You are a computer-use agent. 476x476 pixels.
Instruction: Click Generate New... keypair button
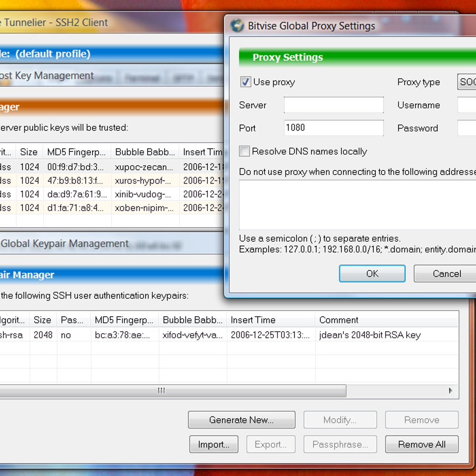(x=242, y=420)
